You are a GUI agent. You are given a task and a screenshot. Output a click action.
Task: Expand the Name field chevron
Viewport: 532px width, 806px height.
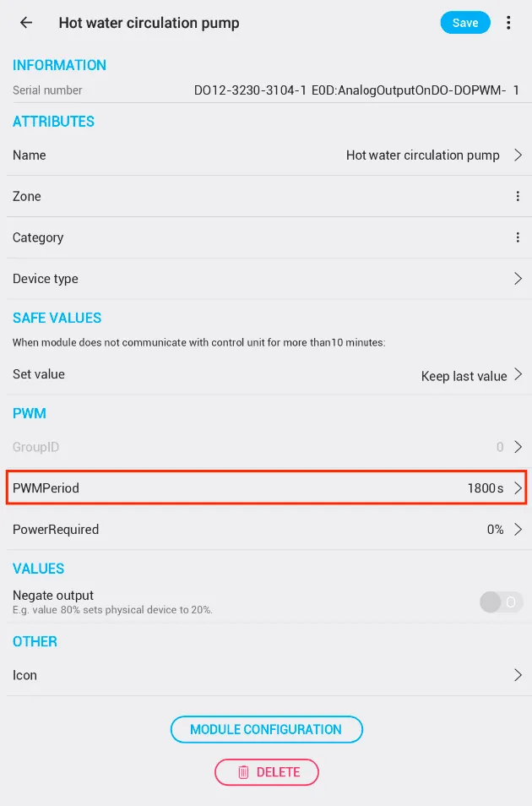click(x=518, y=155)
